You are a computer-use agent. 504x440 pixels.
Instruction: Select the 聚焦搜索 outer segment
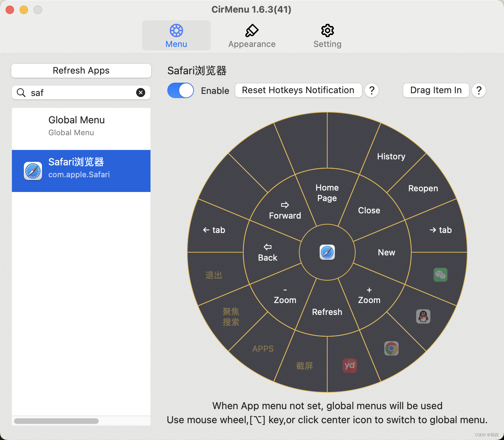pos(231,317)
